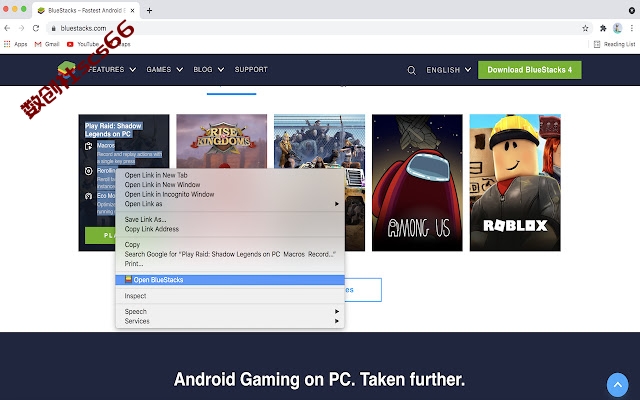Open Chrome three-dot menu

632,28
